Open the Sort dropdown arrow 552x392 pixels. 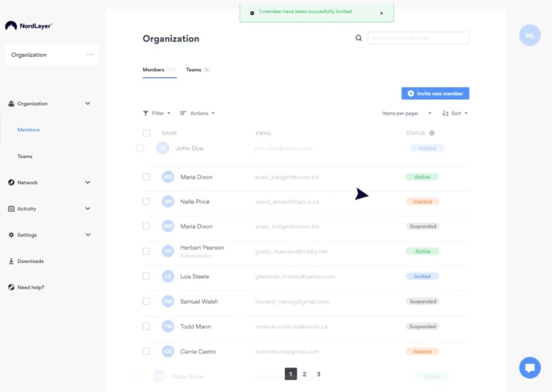tap(466, 113)
